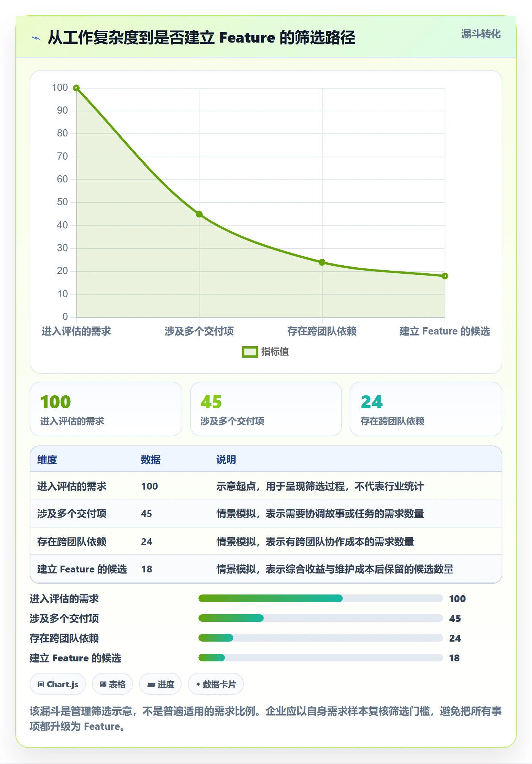Click x-axis label 进入评估的需求
This screenshot has height=764, width=532.
76,331
